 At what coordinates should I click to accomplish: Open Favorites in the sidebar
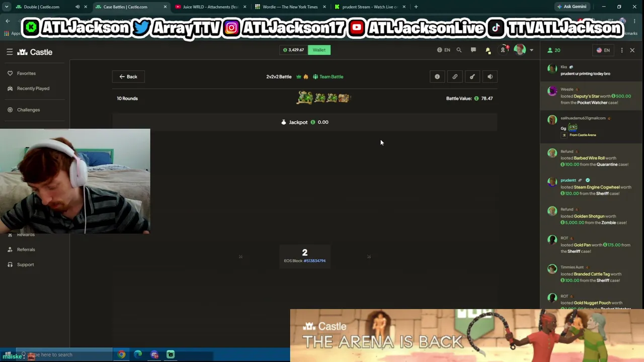(x=26, y=73)
